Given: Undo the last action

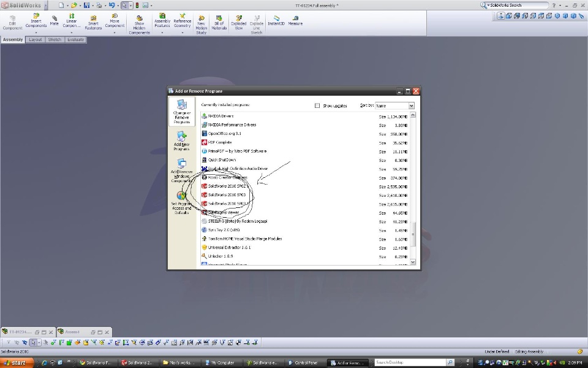Looking at the screenshot, I should (111, 6).
